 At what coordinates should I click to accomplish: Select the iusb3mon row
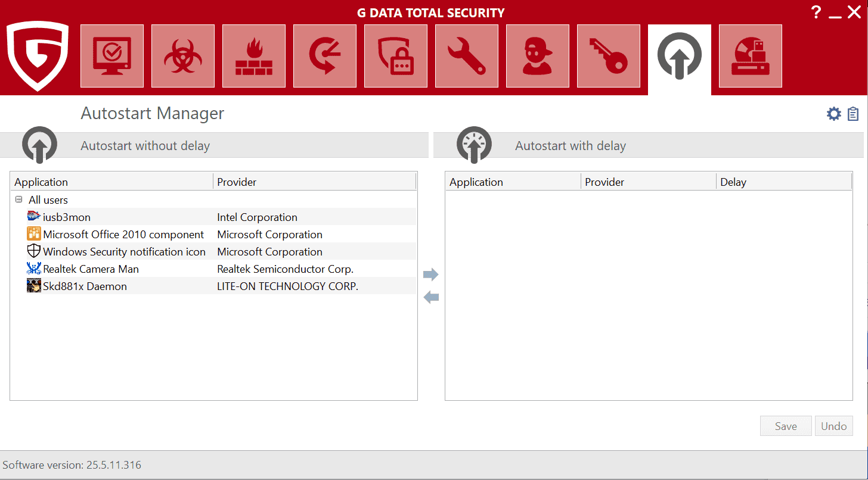coord(213,217)
